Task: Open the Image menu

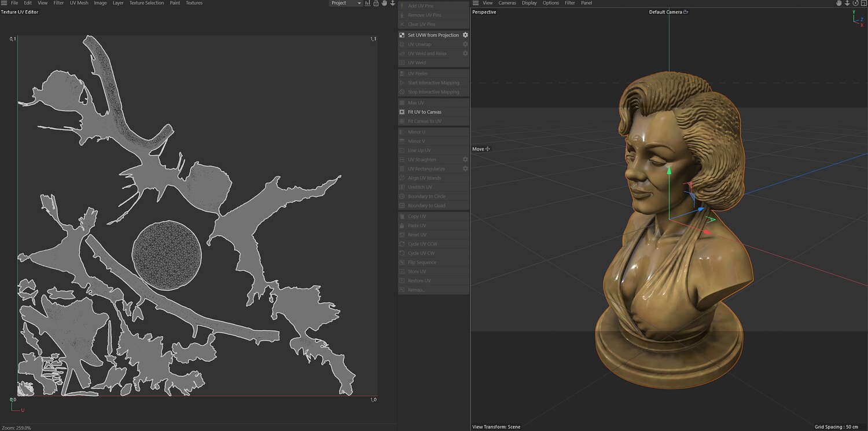Action: click(x=100, y=3)
